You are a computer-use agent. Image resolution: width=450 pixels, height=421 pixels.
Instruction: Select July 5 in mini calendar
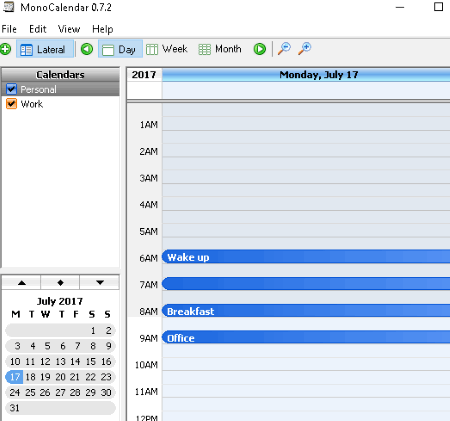pyautogui.click(x=47, y=346)
